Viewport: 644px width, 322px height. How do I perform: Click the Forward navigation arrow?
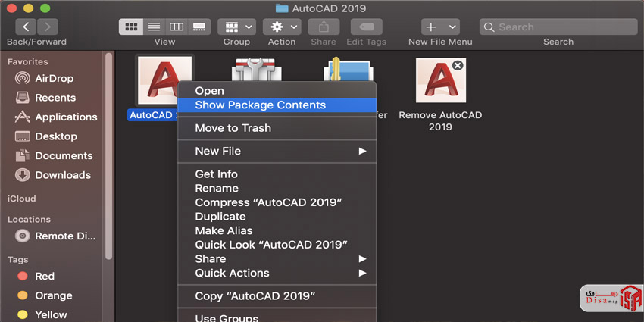click(x=49, y=27)
